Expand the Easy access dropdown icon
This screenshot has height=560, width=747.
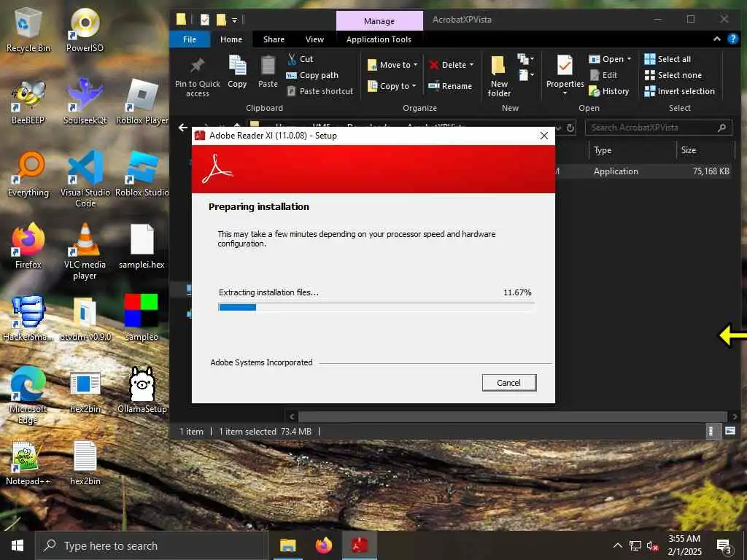point(525,75)
